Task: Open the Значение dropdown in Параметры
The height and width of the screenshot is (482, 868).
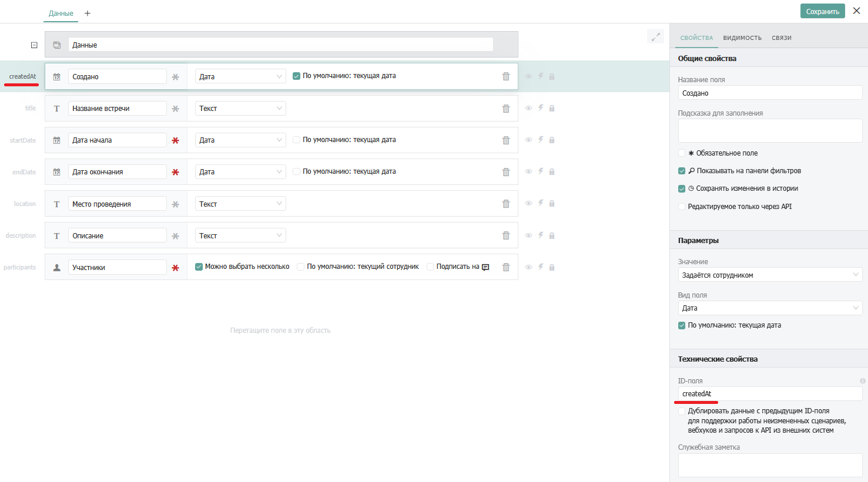Action: click(770, 275)
